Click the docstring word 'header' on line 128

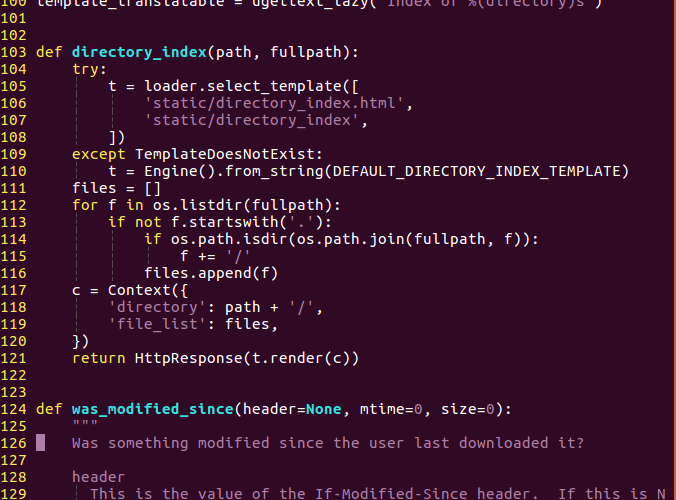(98, 477)
